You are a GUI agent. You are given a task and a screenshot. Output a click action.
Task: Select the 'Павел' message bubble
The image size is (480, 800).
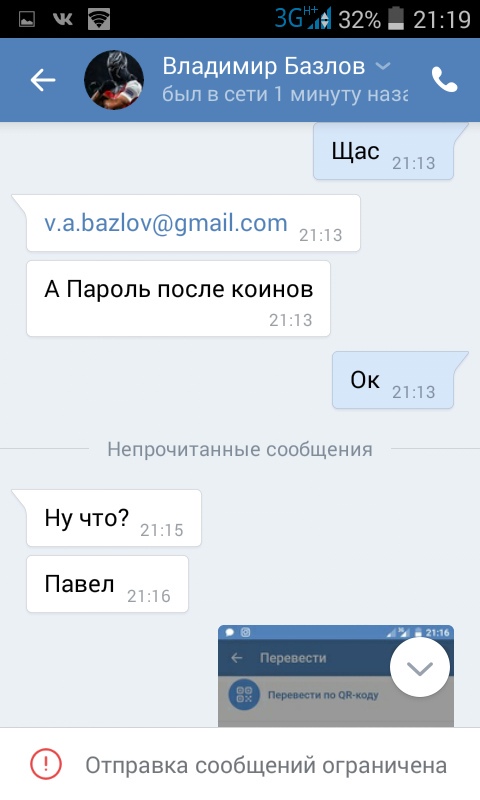[107, 584]
